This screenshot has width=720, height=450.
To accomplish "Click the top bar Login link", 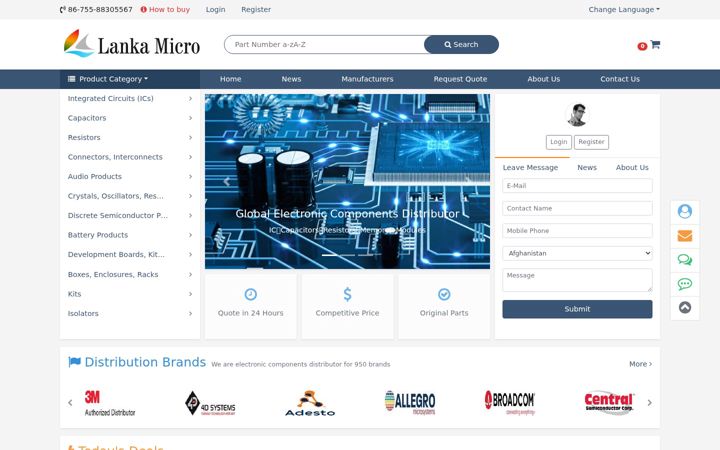I will [x=215, y=9].
